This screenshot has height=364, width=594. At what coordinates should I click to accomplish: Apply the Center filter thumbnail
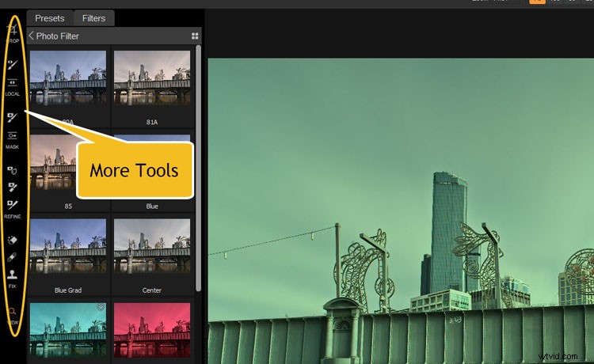(152, 246)
